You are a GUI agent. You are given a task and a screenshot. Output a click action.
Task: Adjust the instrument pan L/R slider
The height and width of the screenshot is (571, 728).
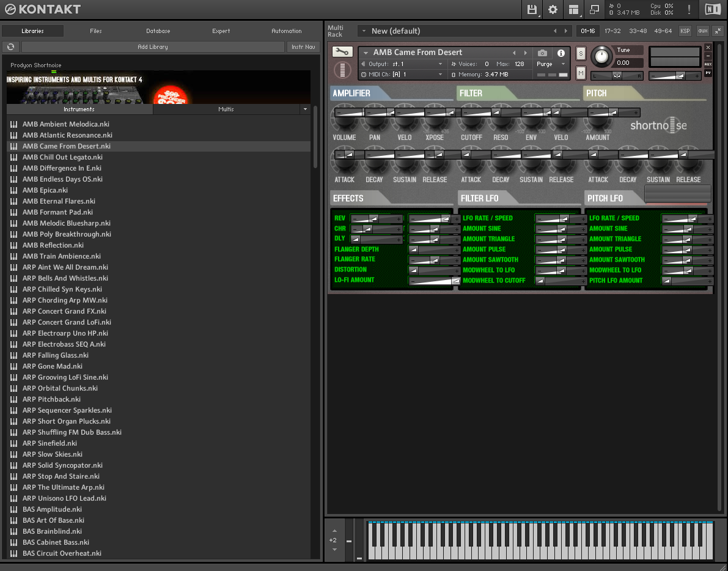click(617, 76)
